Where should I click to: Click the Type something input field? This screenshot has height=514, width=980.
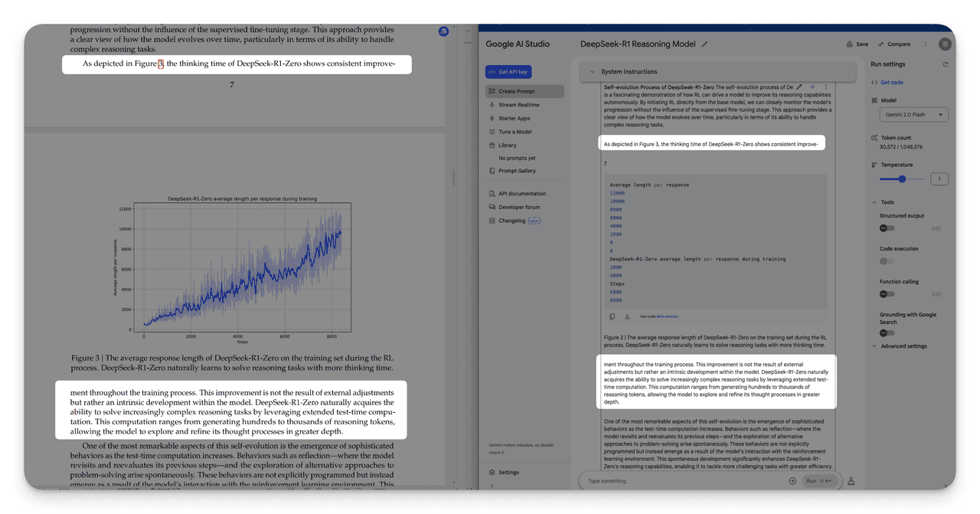[x=681, y=481]
